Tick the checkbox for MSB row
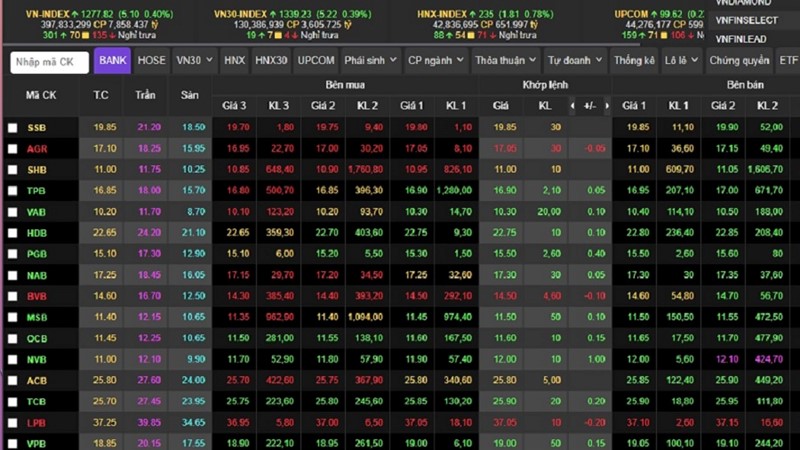This screenshot has width=800, height=450. tap(13, 317)
